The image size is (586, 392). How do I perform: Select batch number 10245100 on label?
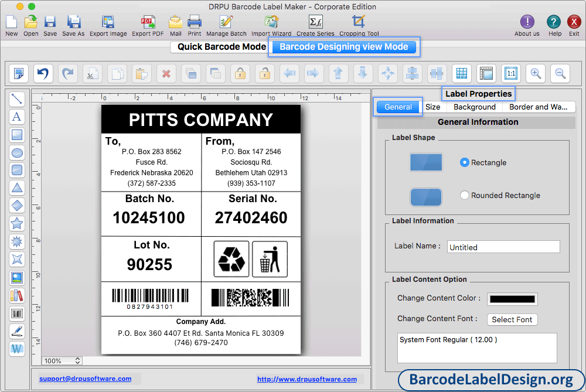[149, 217]
